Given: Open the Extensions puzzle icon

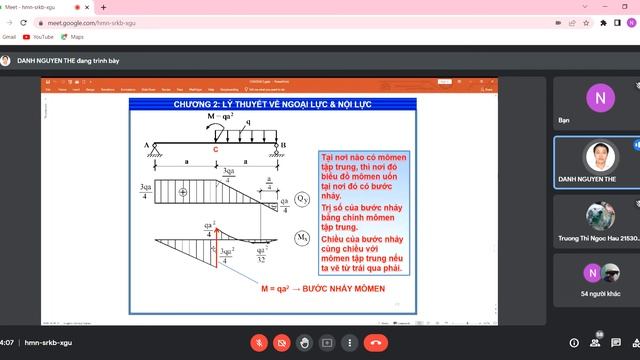Looking at the screenshot, I should 603,23.
